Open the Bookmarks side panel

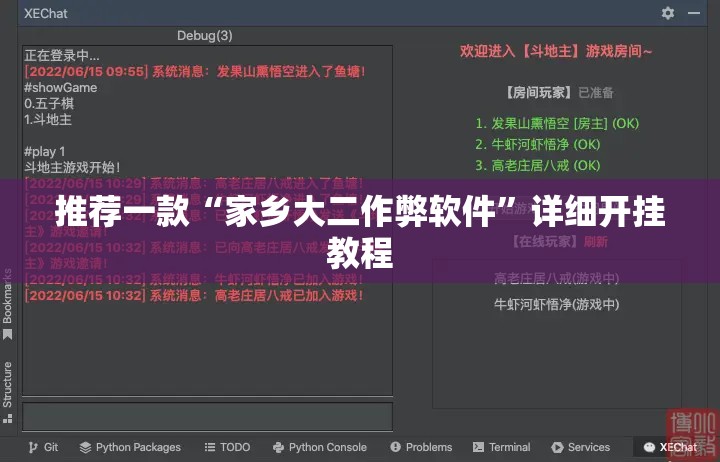coord(7,304)
